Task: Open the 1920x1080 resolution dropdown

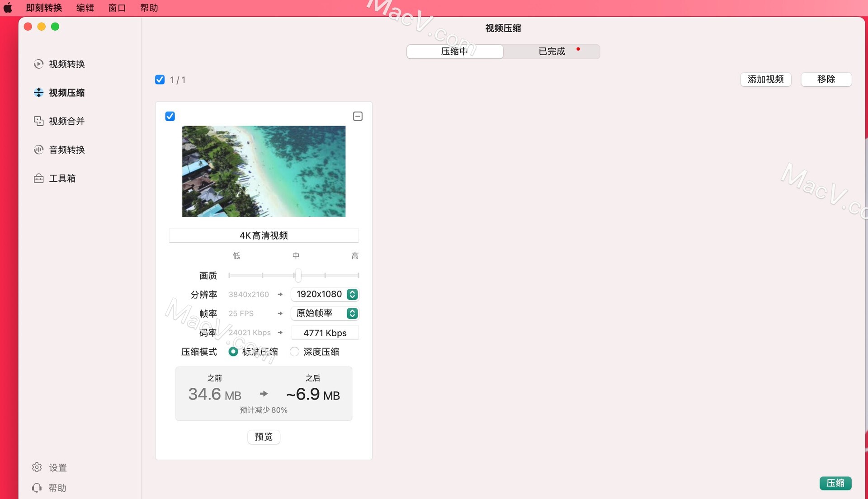Action: point(325,294)
